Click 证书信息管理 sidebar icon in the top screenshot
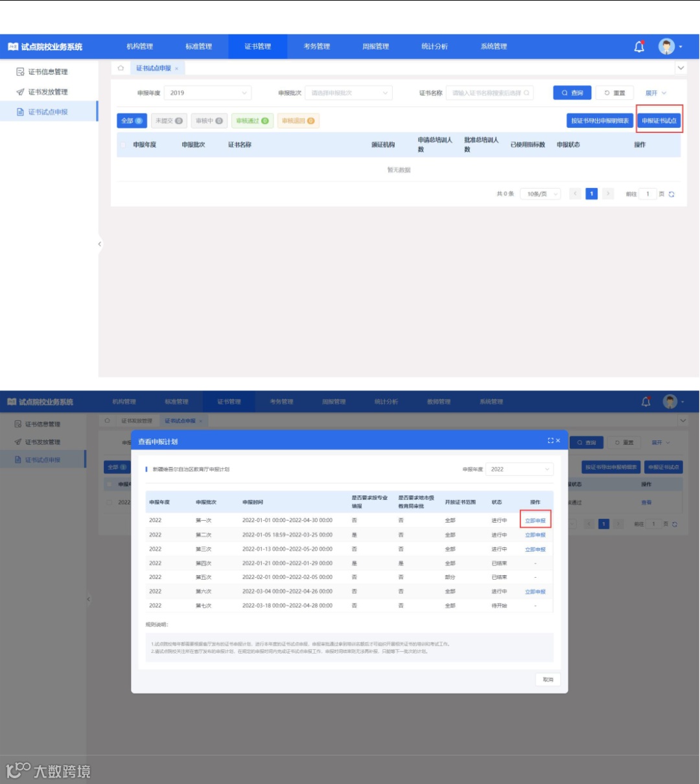Screen dimensions: 700x784 [20, 72]
